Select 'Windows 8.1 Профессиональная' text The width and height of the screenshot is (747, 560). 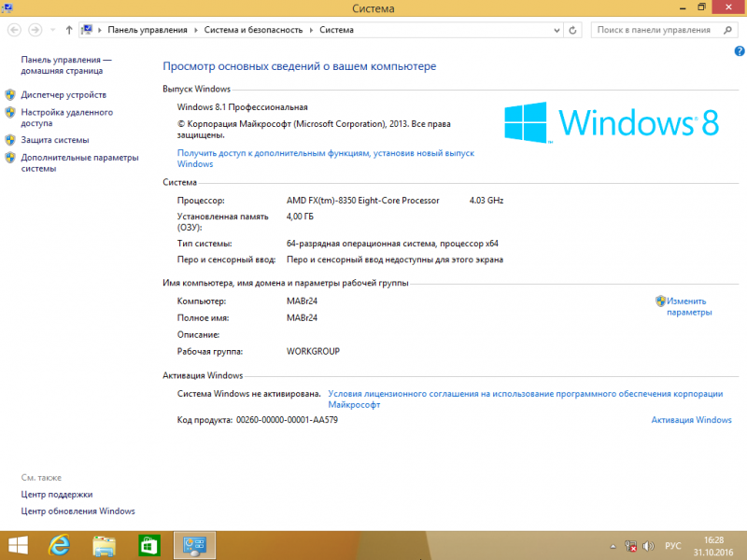point(243,107)
